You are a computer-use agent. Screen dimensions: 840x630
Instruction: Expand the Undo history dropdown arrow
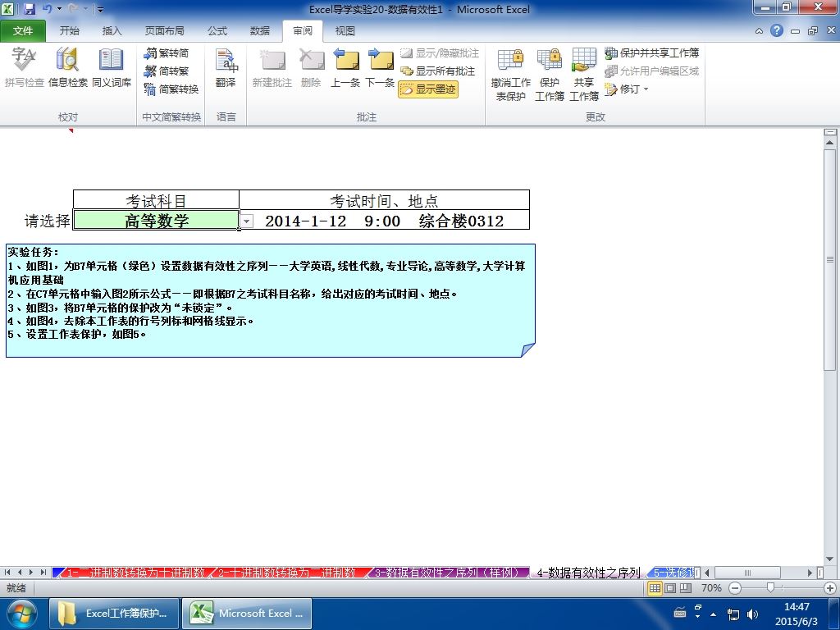point(59,9)
